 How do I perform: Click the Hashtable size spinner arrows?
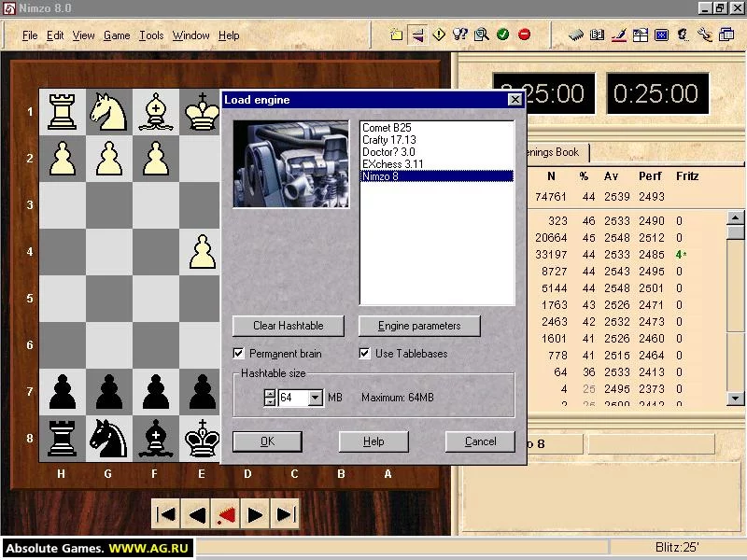[x=270, y=398]
